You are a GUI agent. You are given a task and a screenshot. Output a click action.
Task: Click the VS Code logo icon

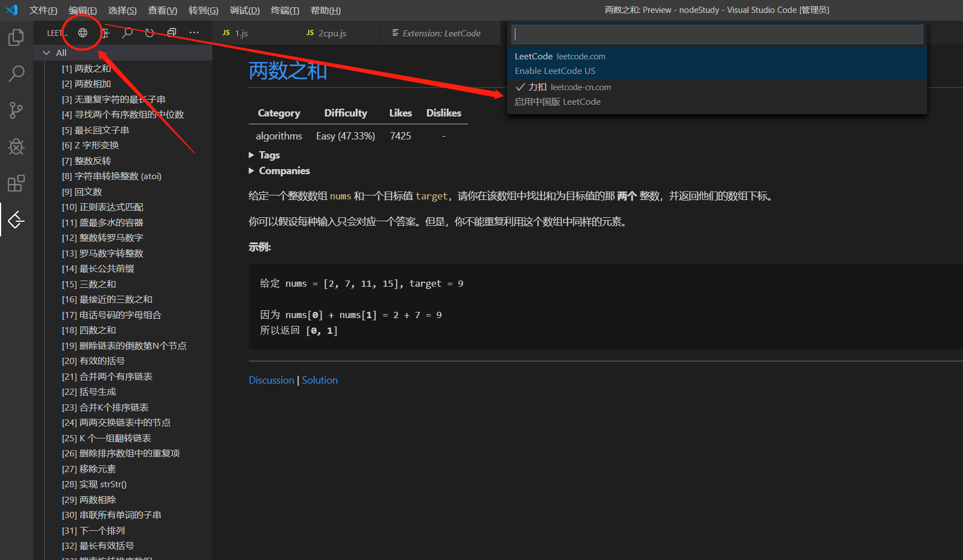click(x=12, y=10)
